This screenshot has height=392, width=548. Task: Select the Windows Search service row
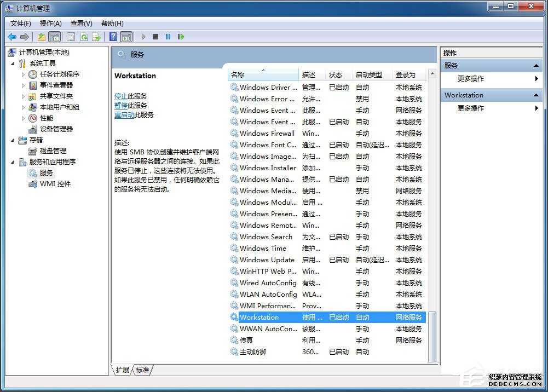[327, 237]
